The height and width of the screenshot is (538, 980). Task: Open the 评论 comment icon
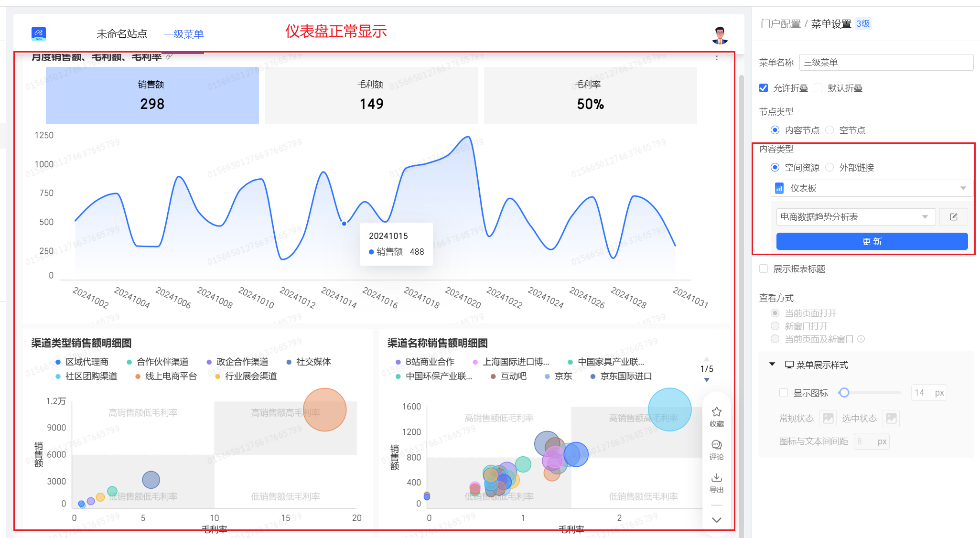(x=716, y=445)
